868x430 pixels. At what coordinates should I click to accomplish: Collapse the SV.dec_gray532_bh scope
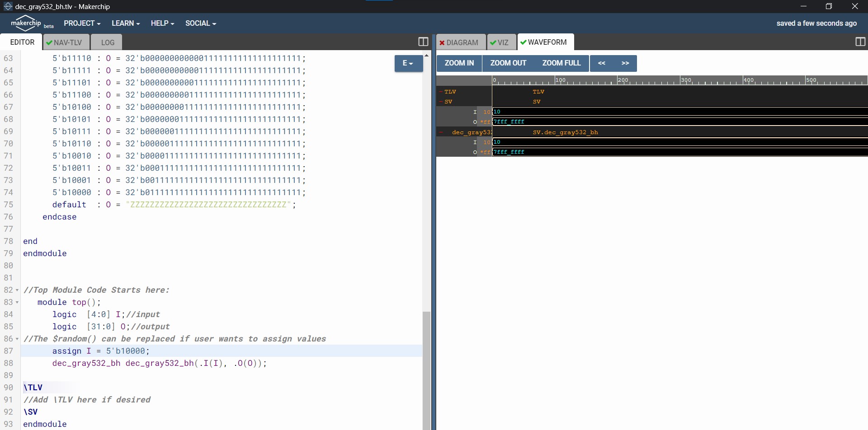point(442,132)
